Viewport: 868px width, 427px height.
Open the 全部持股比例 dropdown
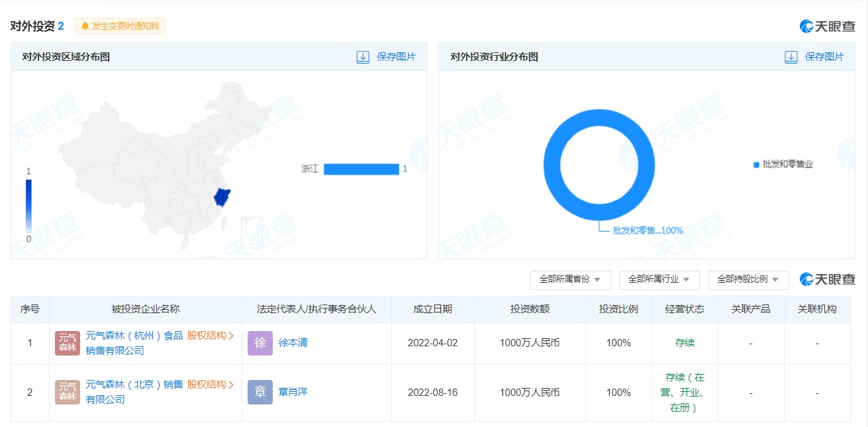[749, 279]
